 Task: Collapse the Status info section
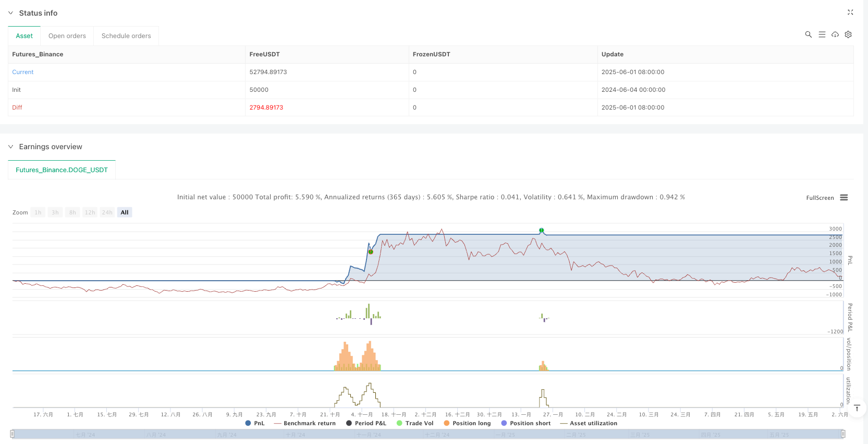coord(10,13)
